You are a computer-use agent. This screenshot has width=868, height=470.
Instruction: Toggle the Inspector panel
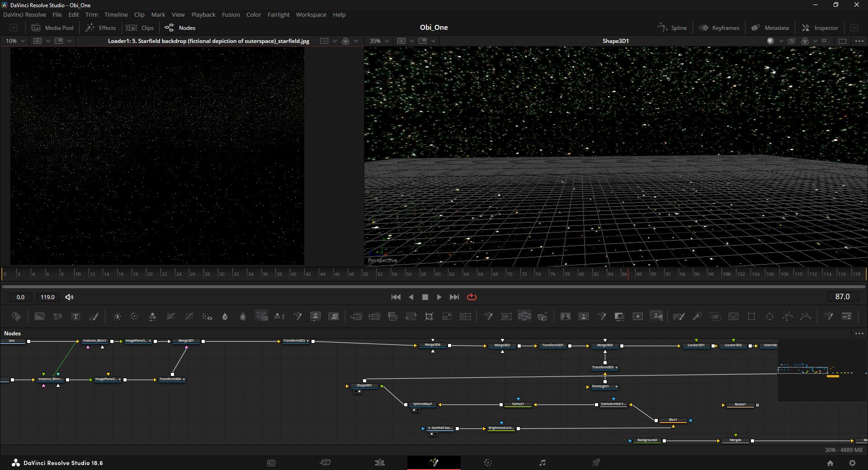[820, 28]
